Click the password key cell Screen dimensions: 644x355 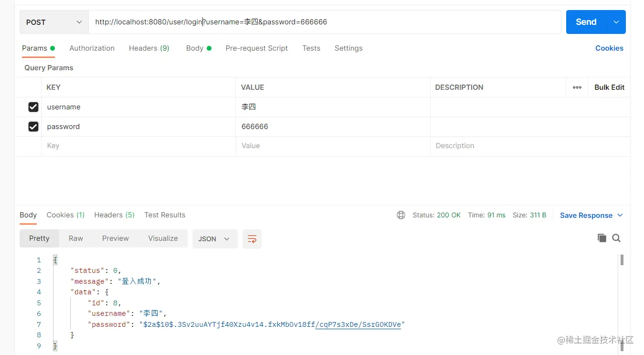pyautogui.click(x=138, y=127)
